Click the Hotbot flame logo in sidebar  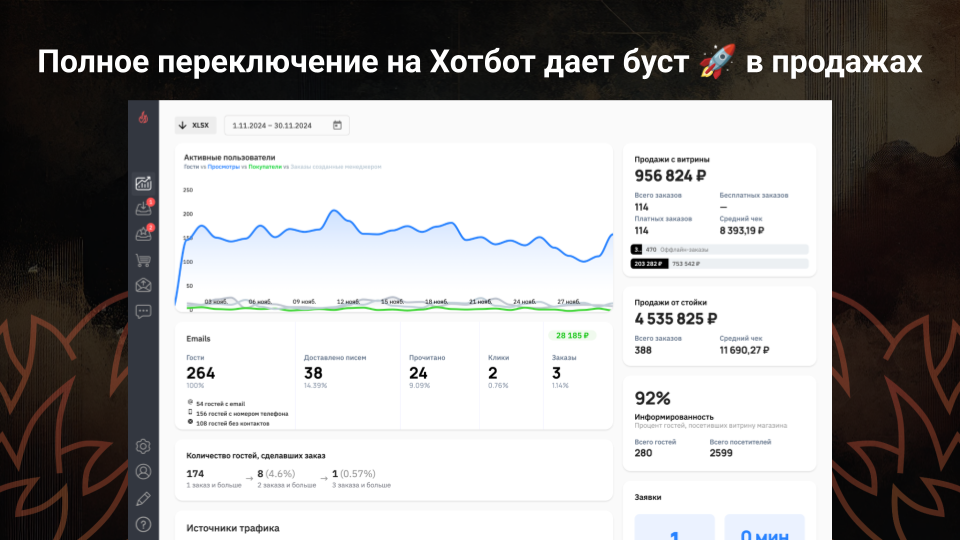click(x=143, y=118)
